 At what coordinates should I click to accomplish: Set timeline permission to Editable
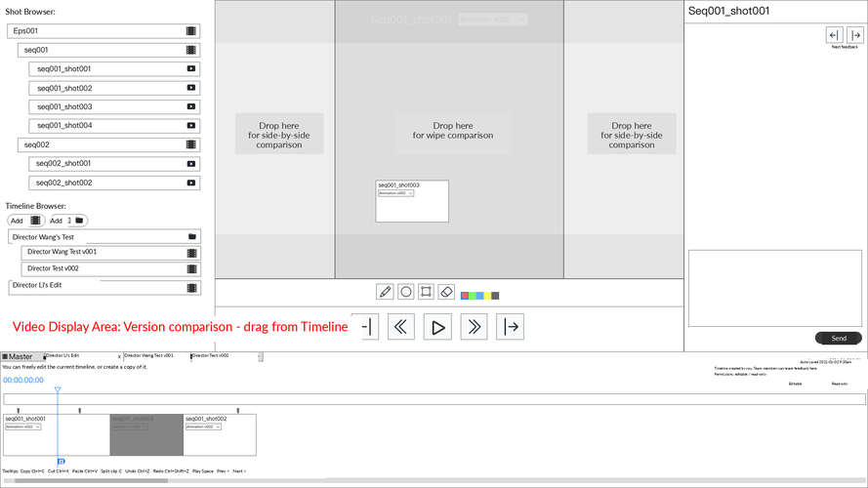click(x=795, y=384)
